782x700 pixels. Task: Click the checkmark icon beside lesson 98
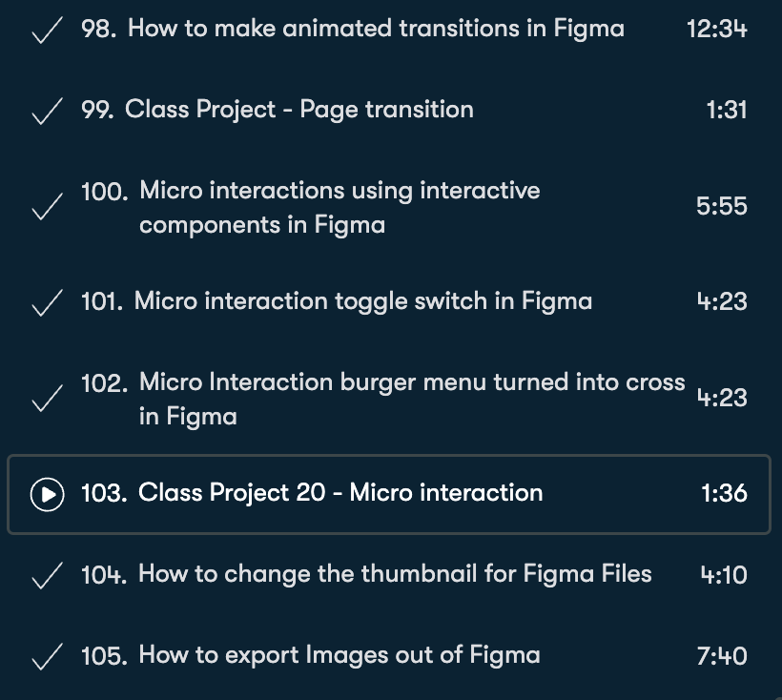point(45,31)
